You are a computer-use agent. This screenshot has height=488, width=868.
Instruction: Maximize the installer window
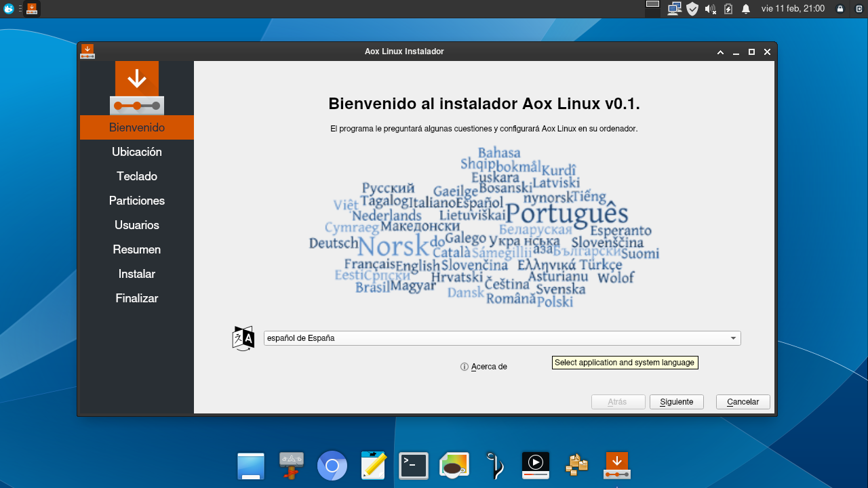[751, 52]
